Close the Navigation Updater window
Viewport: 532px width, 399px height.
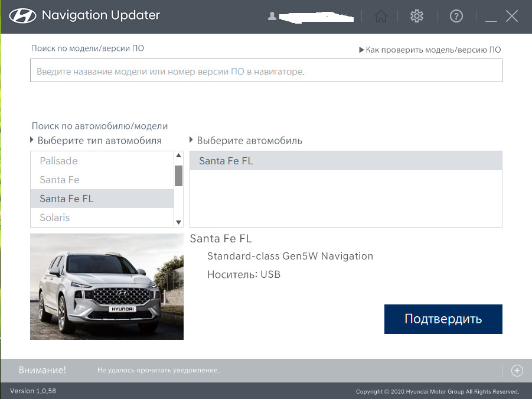[x=512, y=16]
